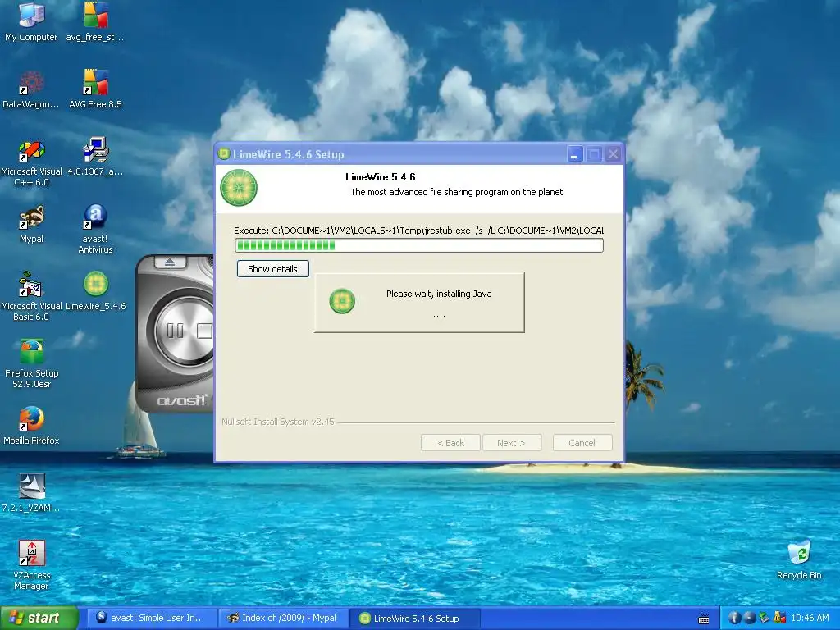Click the eject button in avast! window

[170, 262]
